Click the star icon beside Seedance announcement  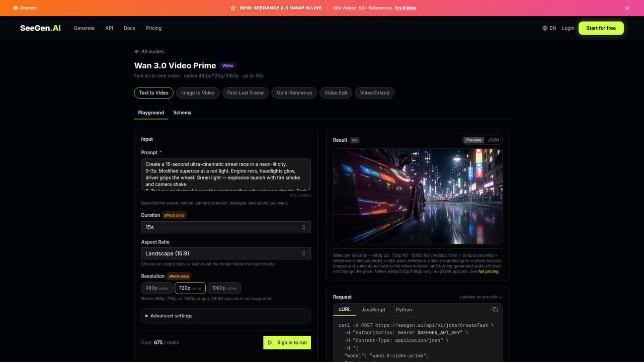pos(233,8)
